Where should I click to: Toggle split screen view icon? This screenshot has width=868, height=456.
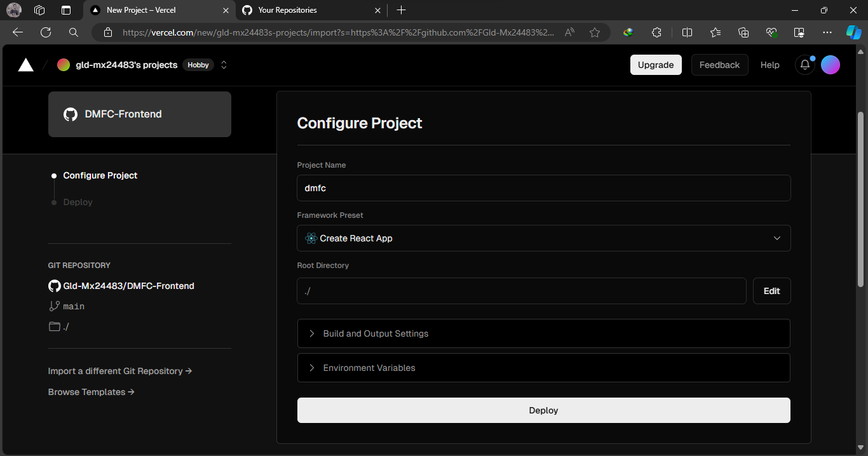coord(687,32)
